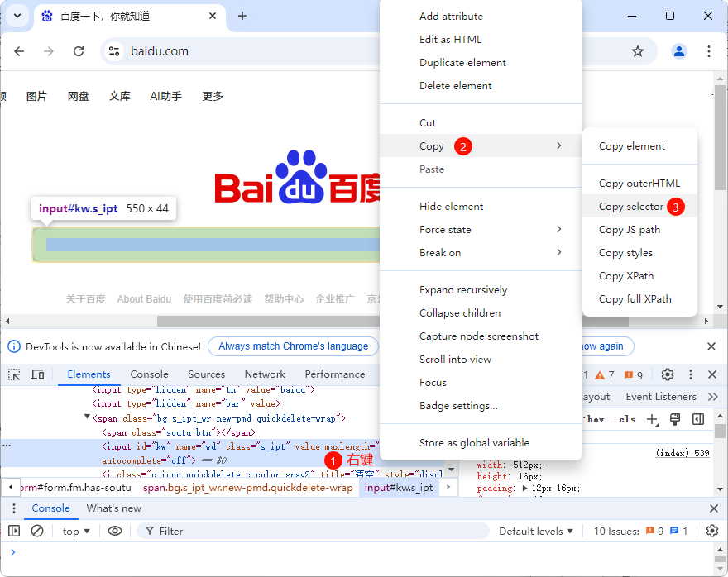Expand the padding property triangle
The width and height of the screenshot is (728, 577).
524,488
